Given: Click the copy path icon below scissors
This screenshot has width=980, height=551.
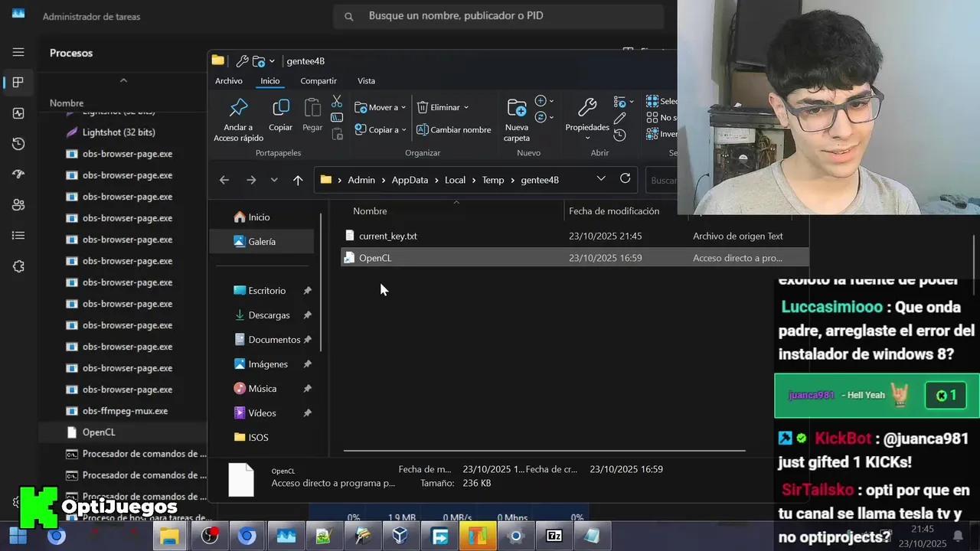Looking at the screenshot, I should click(x=337, y=117).
